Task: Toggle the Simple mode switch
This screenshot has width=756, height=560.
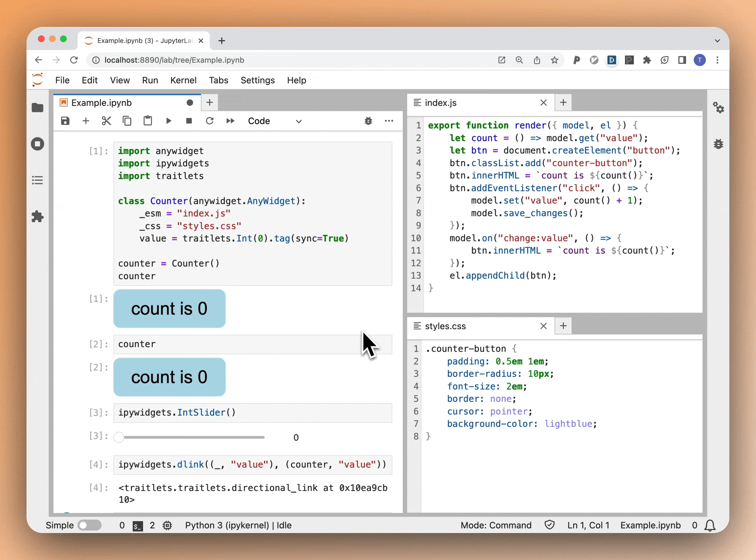Action: [x=90, y=525]
